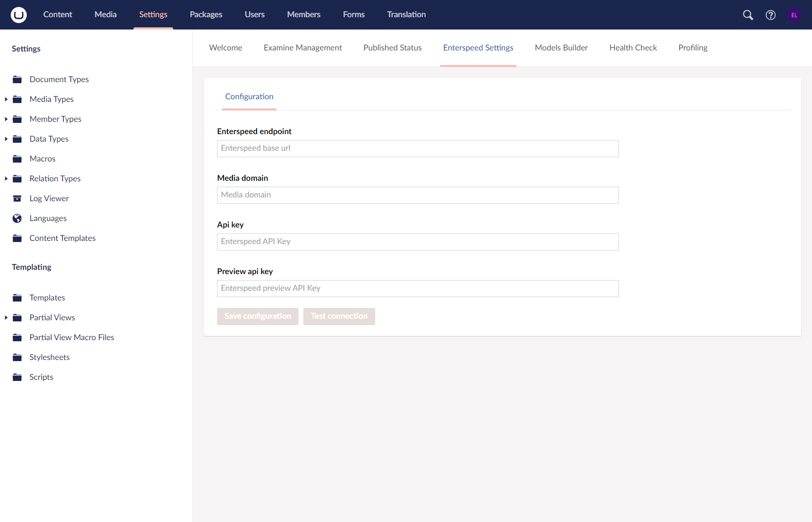Focus the Api key input field
The image size is (812, 522).
[418, 242]
